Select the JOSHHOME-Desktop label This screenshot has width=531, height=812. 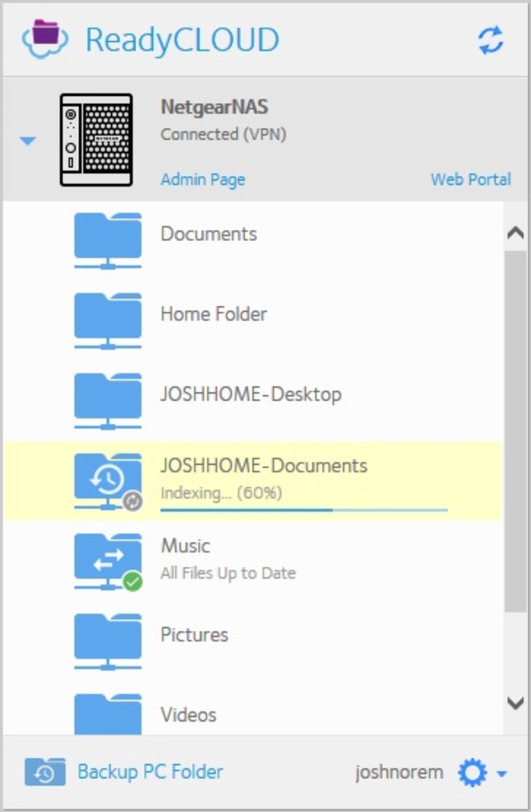pyautogui.click(x=251, y=394)
